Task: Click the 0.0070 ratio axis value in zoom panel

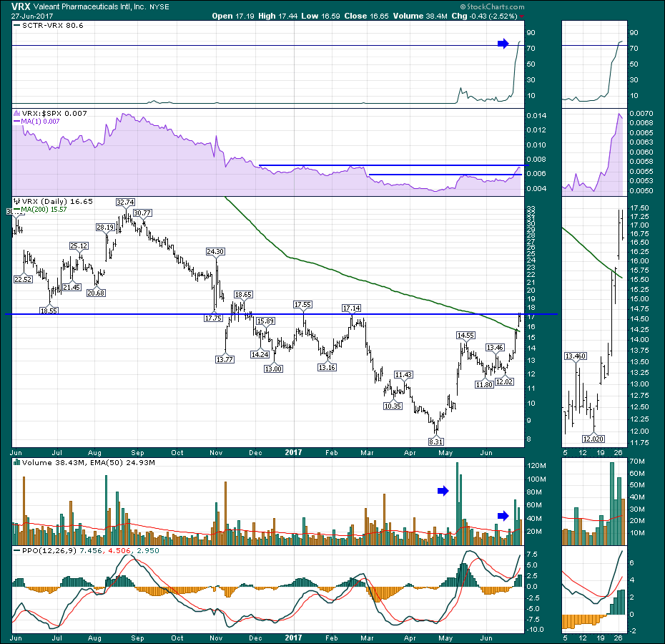Action: click(641, 114)
